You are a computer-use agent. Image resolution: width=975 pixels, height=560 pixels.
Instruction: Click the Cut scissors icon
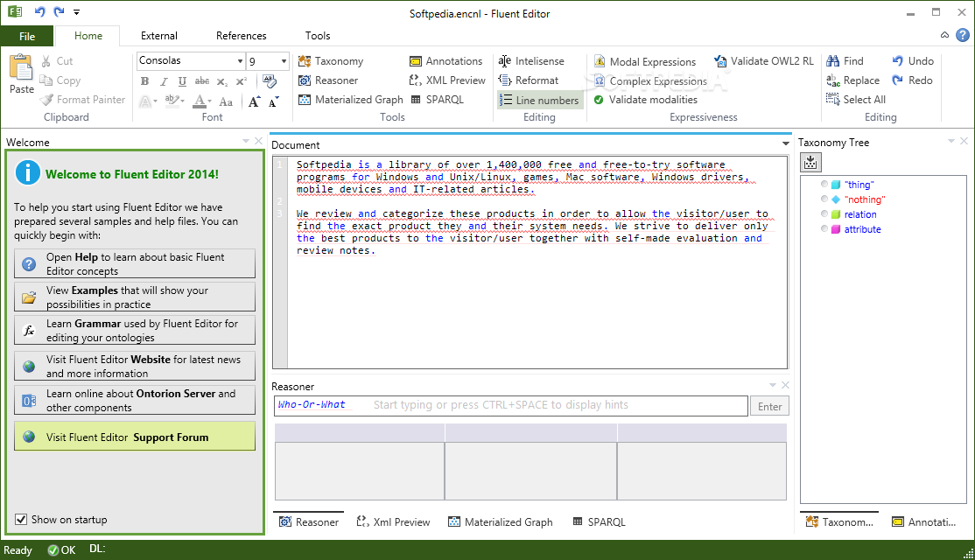(x=46, y=61)
